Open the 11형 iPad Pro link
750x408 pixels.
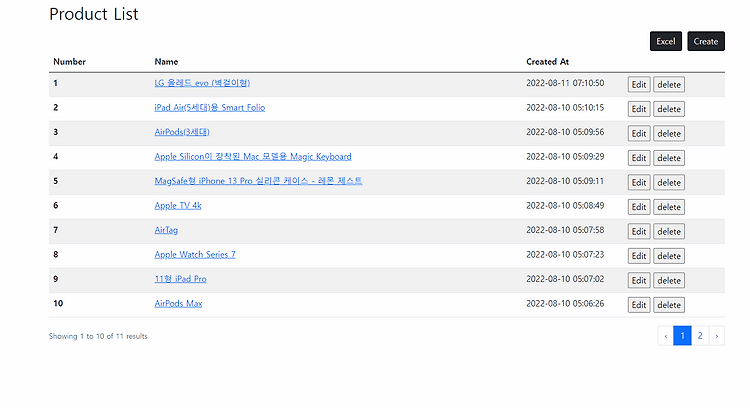pos(180,279)
